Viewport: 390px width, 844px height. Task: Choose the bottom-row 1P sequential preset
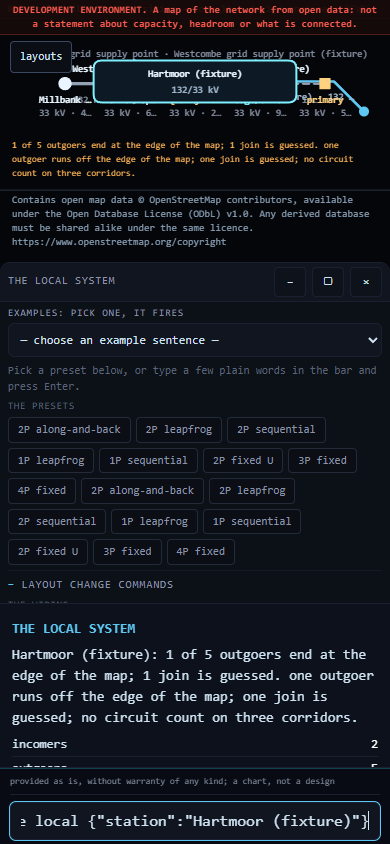pyautogui.click(x=252, y=521)
